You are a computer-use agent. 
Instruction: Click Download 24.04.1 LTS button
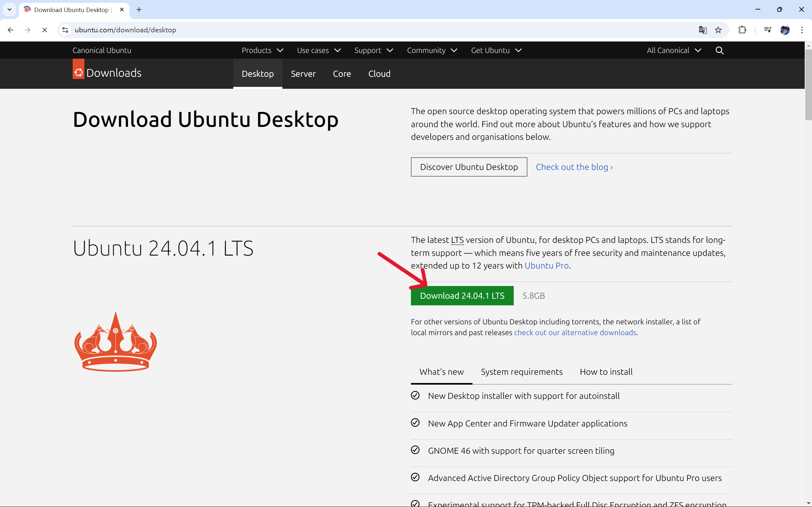click(462, 296)
